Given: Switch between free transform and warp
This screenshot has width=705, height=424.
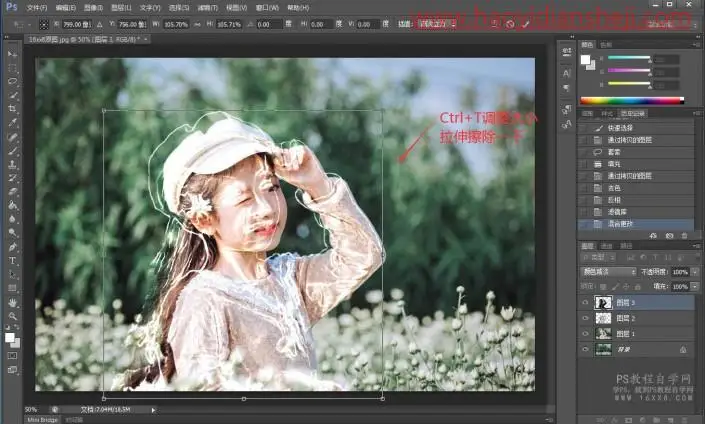Looking at the screenshot, I should click(494, 24).
